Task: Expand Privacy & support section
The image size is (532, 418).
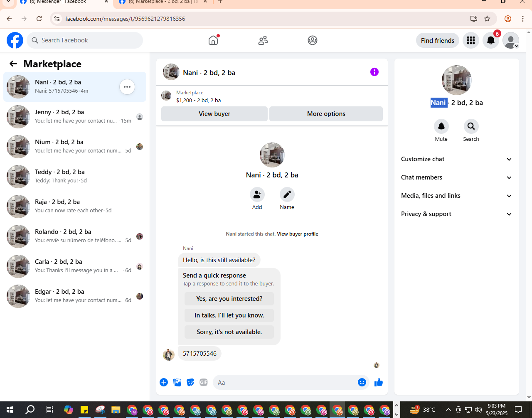Action: (456, 214)
